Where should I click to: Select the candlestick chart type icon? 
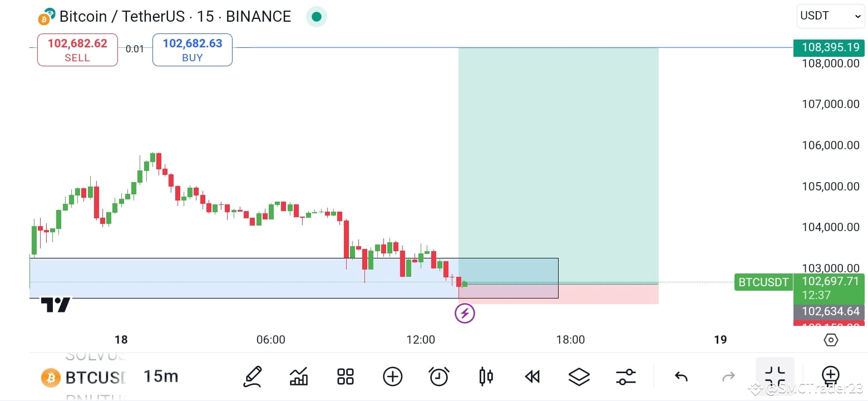(x=485, y=376)
